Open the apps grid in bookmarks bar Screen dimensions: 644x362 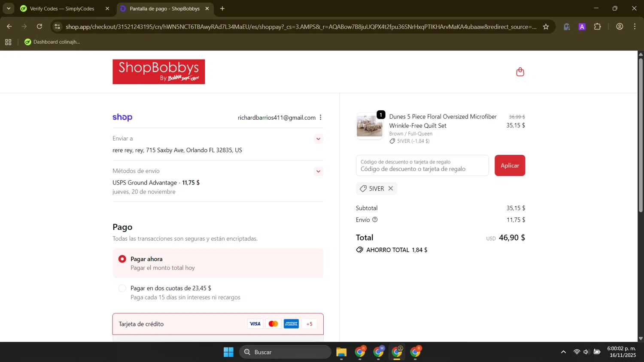[8, 42]
